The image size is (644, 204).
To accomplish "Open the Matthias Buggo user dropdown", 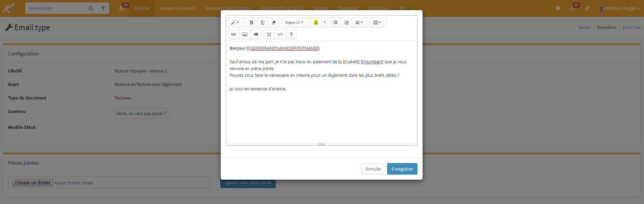I will tap(620, 8).
